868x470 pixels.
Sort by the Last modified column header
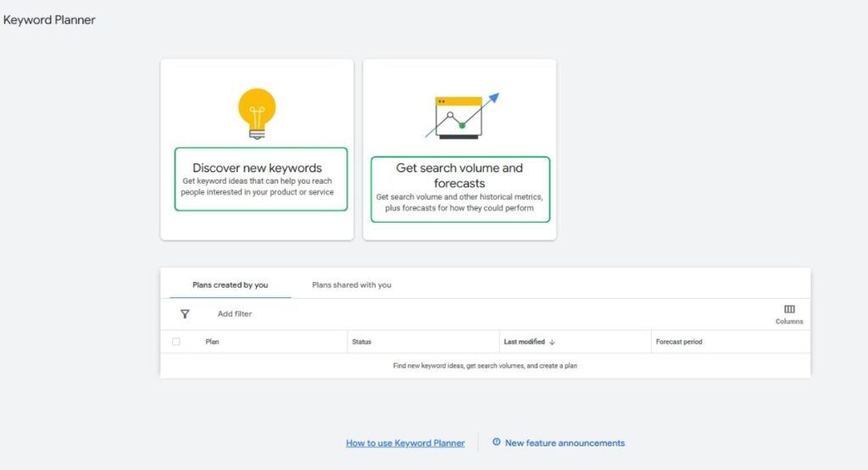(x=524, y=342)
